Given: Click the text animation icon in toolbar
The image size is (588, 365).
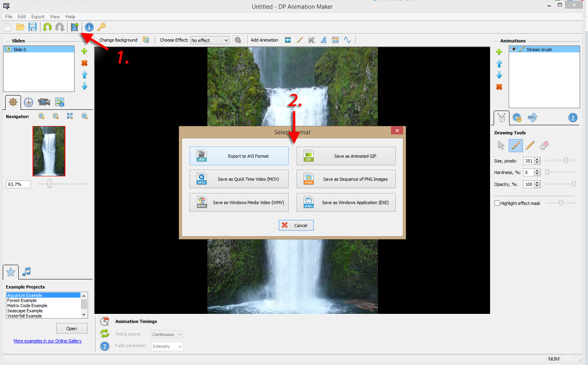Looking at the screenshot, I should click(324, 40).
